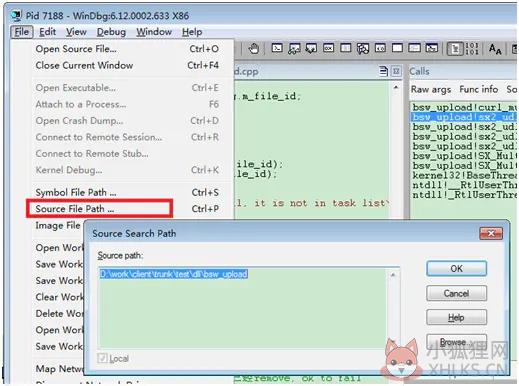
Task: Select the bsv_upload!curl_mu call stack row
Action: 464,107
